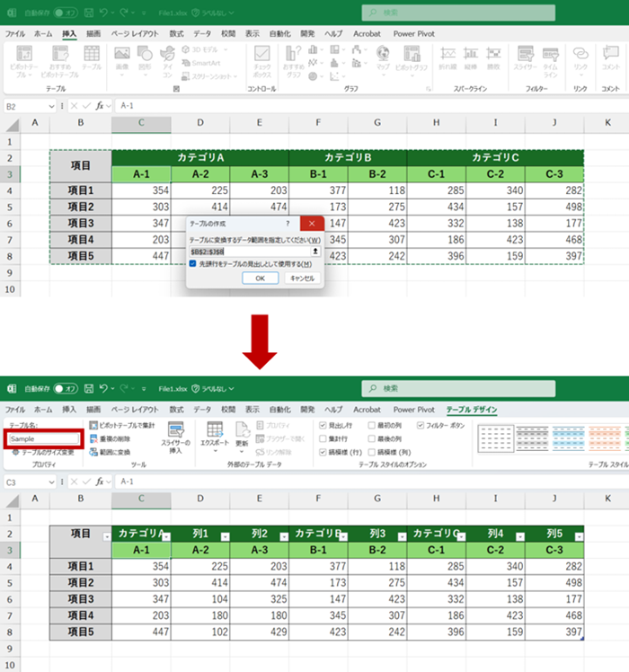This screenshot has height=672, width=629.
Task: Enable the 集計行 checkbox
Action: 323,438
